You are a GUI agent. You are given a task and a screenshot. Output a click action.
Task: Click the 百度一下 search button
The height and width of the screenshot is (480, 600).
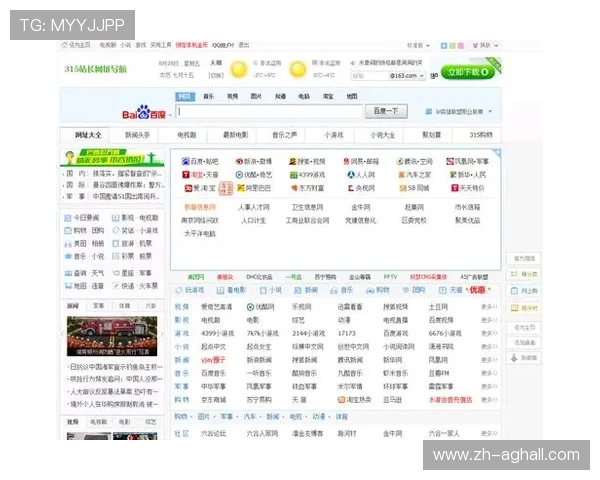386,111
